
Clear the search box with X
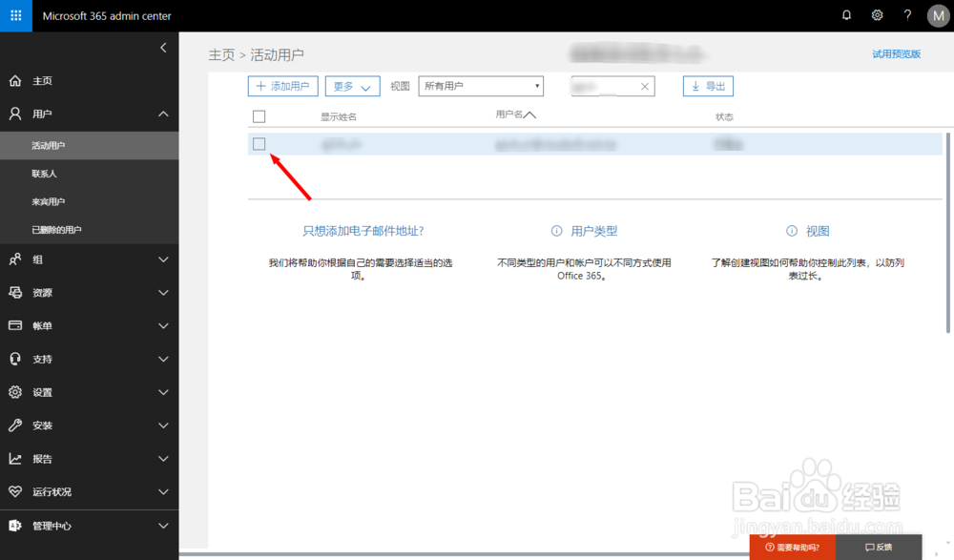click(644, 87)
